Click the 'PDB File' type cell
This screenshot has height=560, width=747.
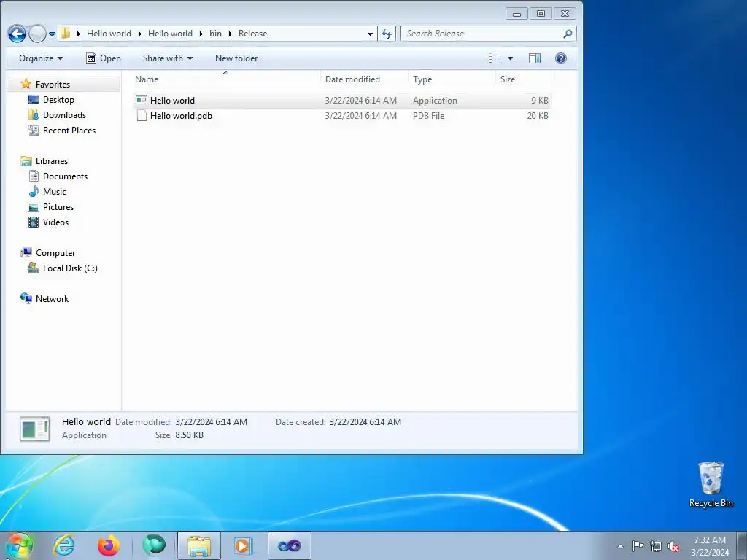(x=428, y=116)
